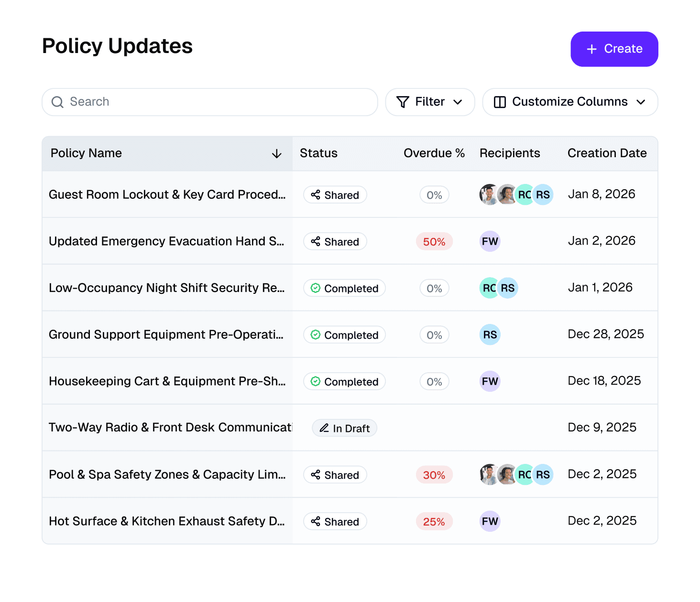Click checkmark icon on Housekeeping Cart row
This screenshot has height=602, width=700.
click(x=316, y=382)
